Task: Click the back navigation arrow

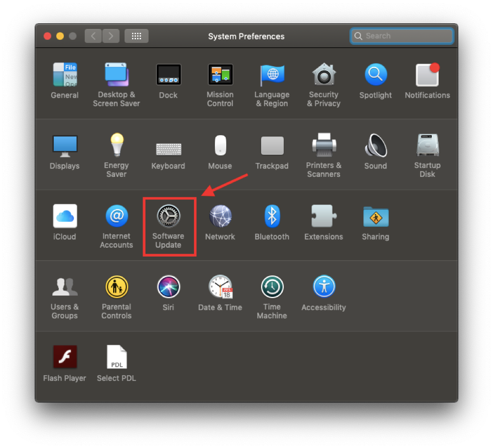Action: 93,36
